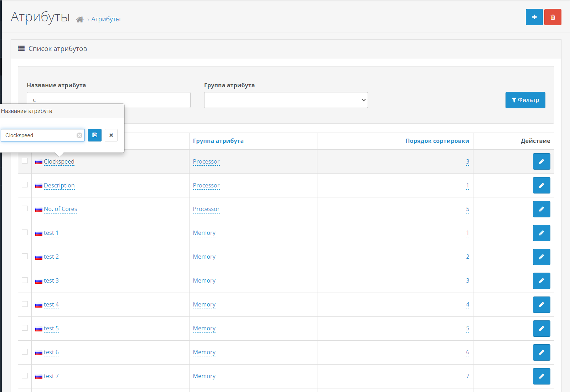Image resolution: width=570 pixels, height=392 pixels.
Task: Clear the Clockspeed popup input field
Action: tap(79, 135)
